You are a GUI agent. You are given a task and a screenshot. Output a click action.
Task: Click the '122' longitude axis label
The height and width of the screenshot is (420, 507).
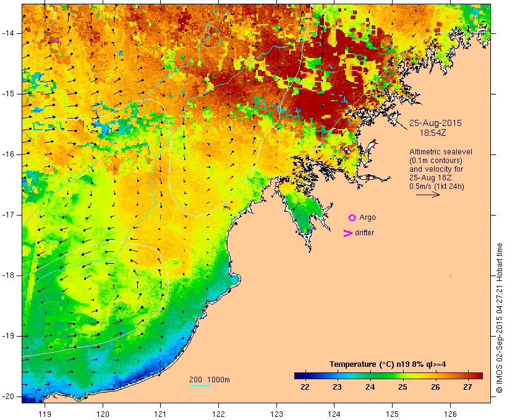219,414
